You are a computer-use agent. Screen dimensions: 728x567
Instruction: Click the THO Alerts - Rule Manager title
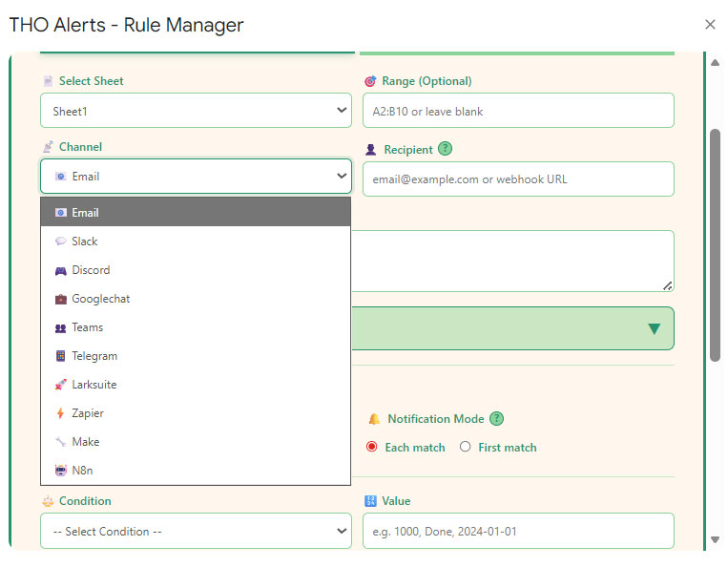click(x=126, y=25)
